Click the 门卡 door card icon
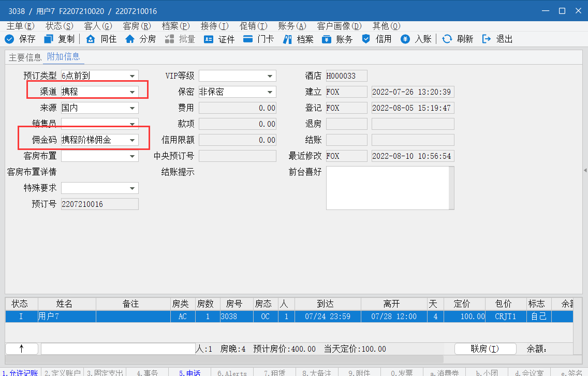588x376 pixels. [x=248, y=39]
